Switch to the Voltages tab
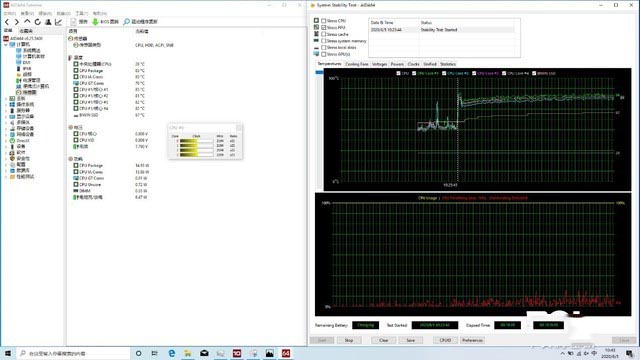Image resolution: width=640 pixels, height=360 pixels. [x=379, y=64]
